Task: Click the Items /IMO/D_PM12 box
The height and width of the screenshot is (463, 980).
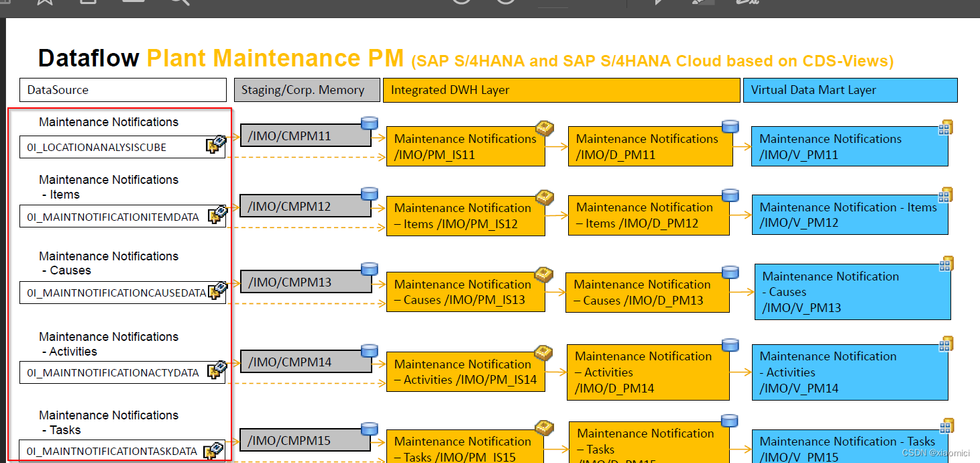Action: pos(649,215)
